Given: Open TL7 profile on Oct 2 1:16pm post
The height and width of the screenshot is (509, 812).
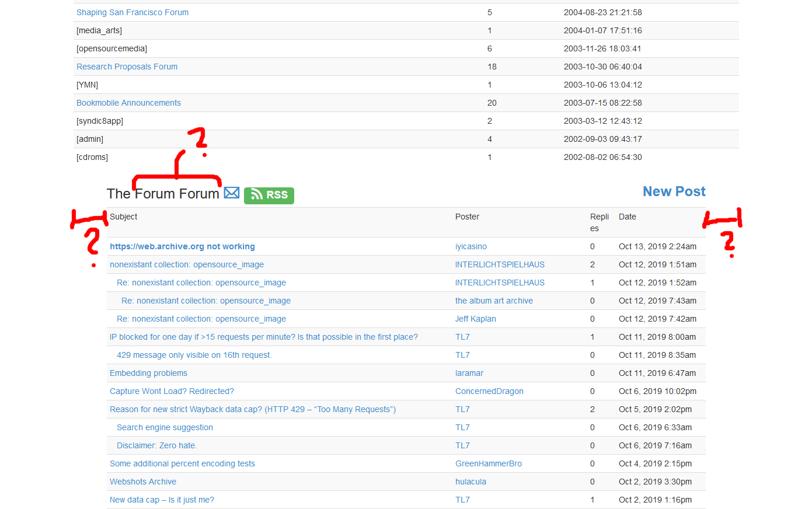Looking at the screenshot, I should (462, 500).
